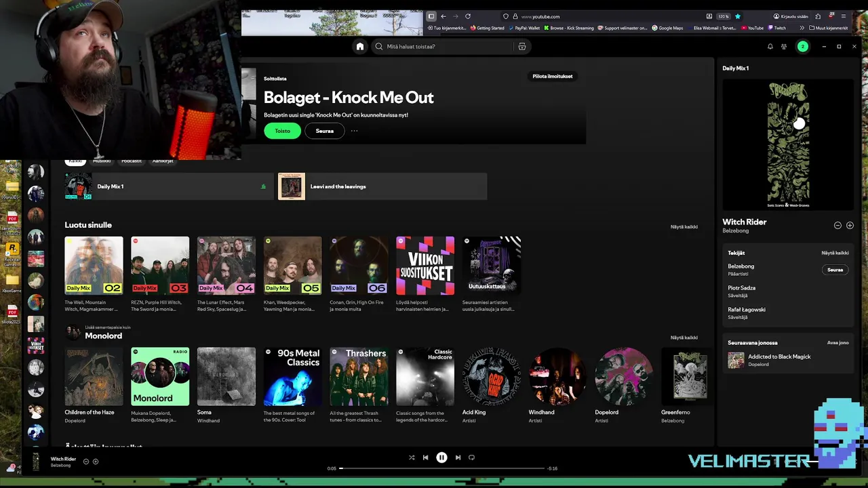Toggle Firefox sidebar button
The width and height of the screenshot is (868, 488).
tap(431, 16)
